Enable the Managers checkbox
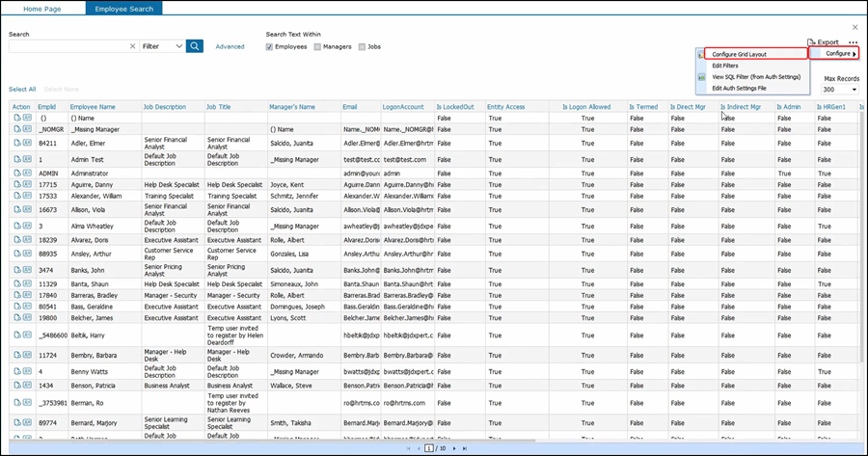This screenshot has width=868, height=456. coord(316,46)
